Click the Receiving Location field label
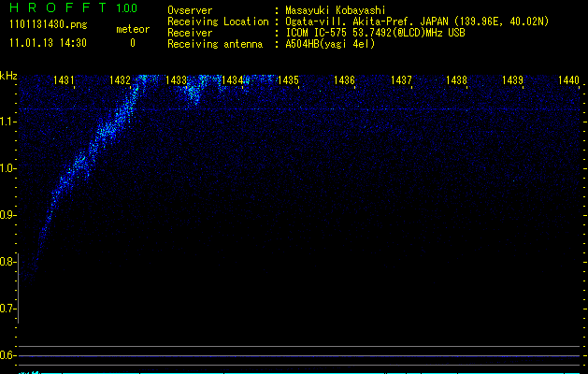Viewport: 588px width, 374px height. (218, 22)
